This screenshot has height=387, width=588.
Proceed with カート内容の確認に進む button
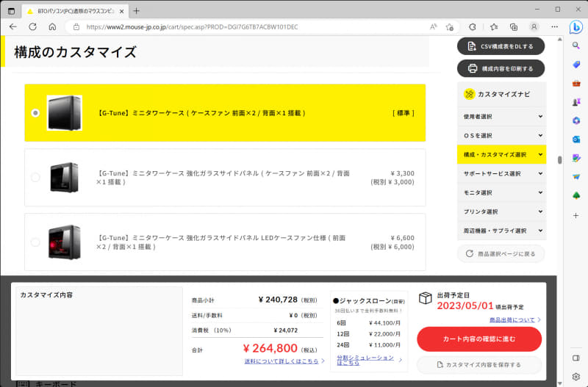coord(479,339)
